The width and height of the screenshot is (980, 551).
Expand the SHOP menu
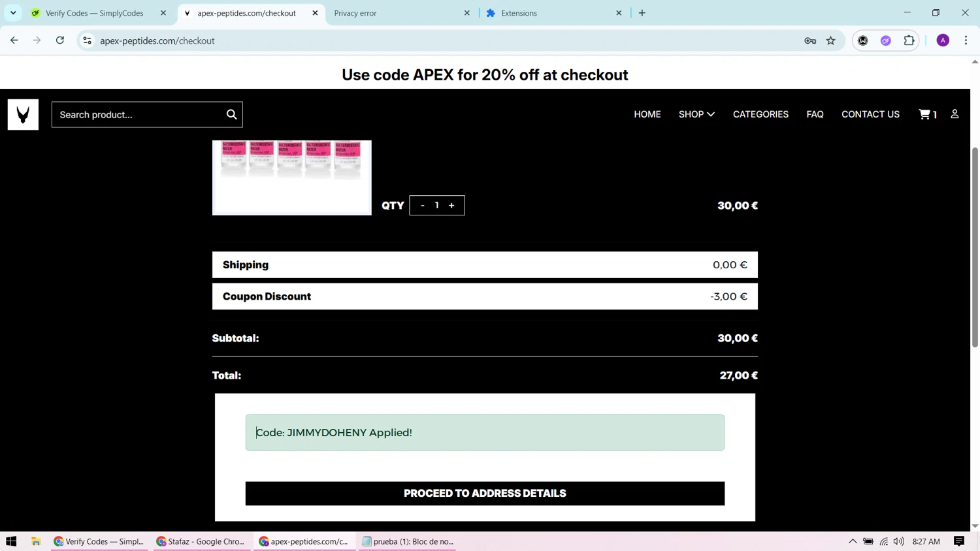click(x=696, y=114)
